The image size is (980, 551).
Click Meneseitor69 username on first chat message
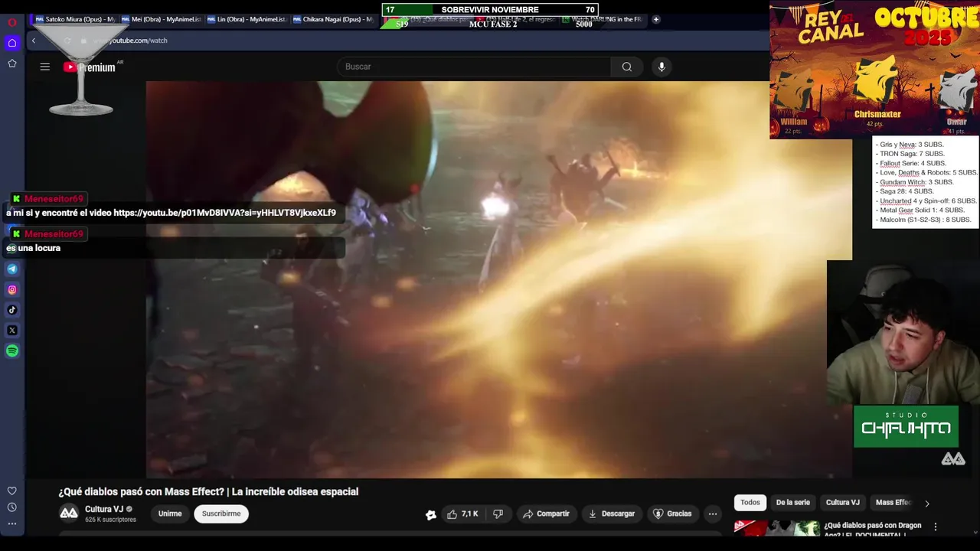pos(54,199)
